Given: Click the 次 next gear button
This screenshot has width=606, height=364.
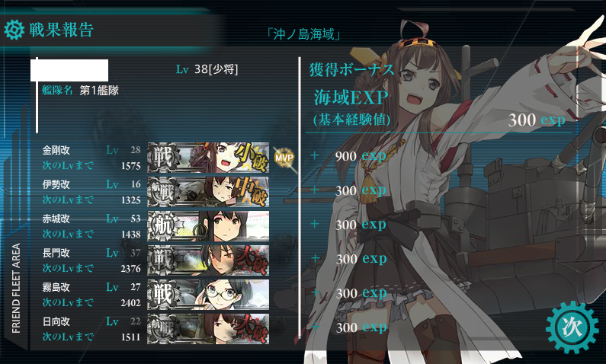Looking at the screenshot, I should coord(572,327).
